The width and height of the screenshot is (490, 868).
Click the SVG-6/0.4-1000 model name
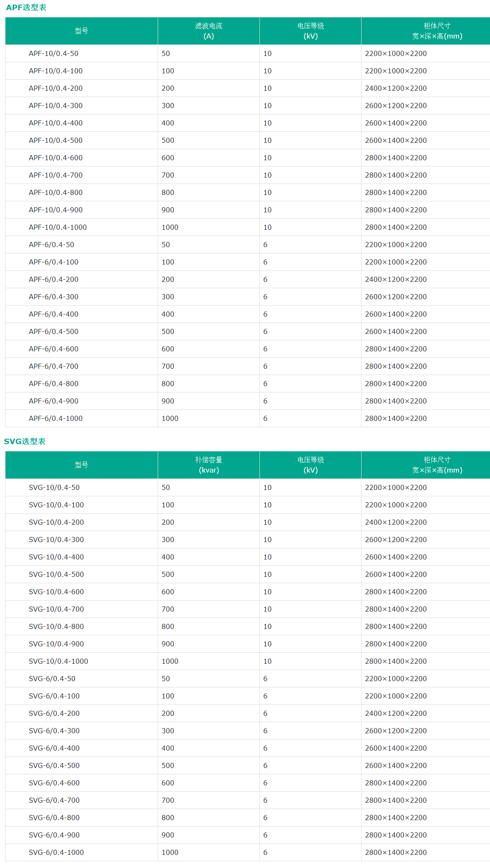point(56,852)
